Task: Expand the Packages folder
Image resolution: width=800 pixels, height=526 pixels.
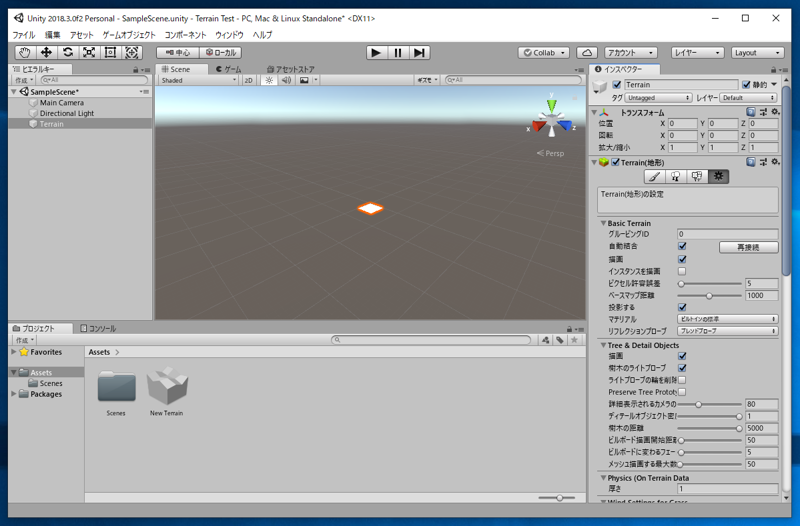Action: pos(14,393)
